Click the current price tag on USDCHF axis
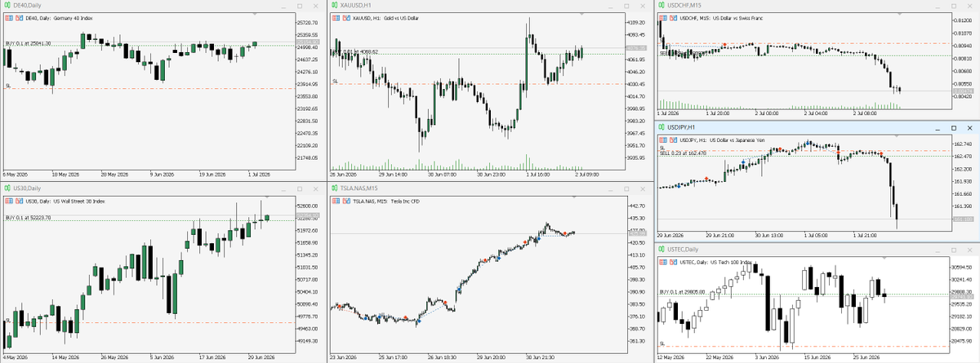This screenshot has height=363, width=980. click(963, 91)
